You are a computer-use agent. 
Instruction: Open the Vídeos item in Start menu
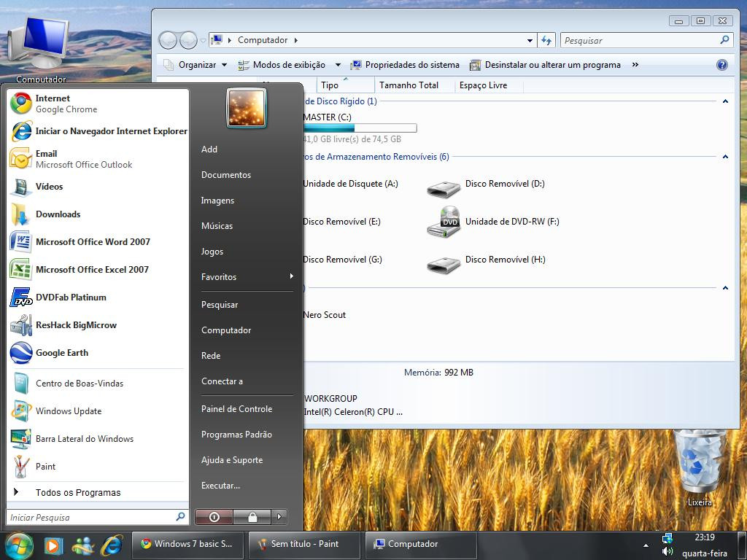[98, 186]
